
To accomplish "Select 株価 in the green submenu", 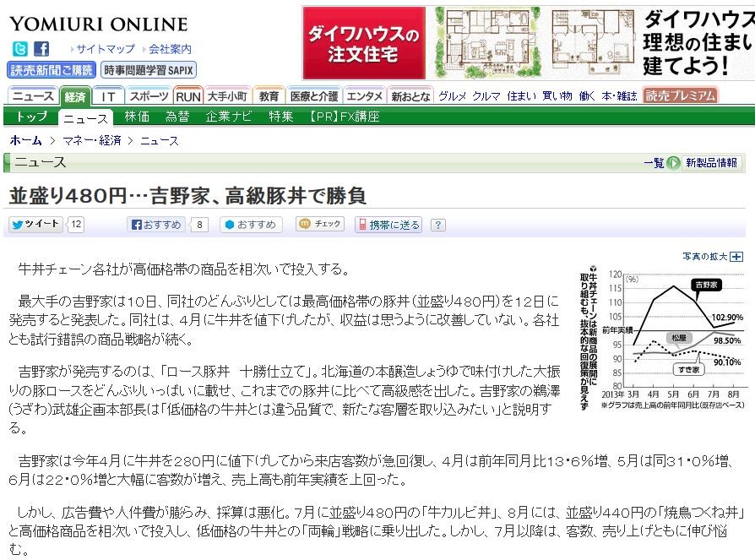I will (x=137, y=117).
